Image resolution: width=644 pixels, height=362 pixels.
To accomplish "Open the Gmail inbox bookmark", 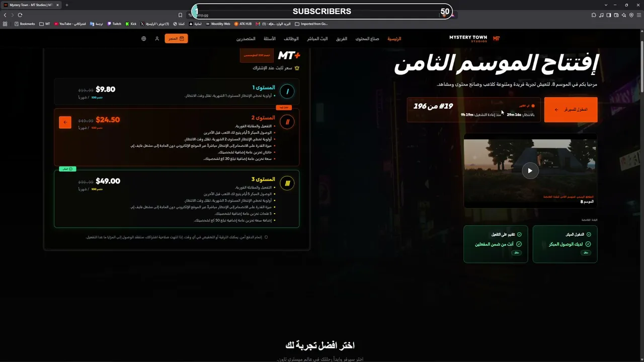I will tap(273, 24).
